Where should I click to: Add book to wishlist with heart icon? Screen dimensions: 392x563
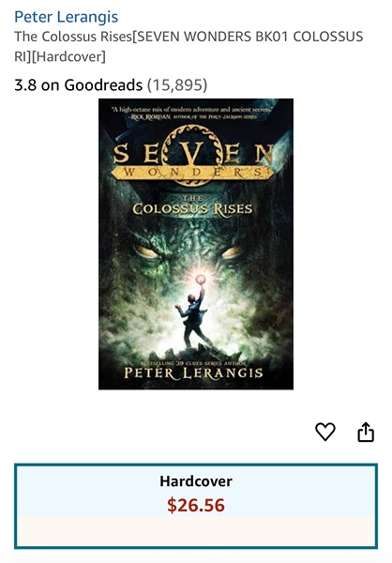[325, 432]
